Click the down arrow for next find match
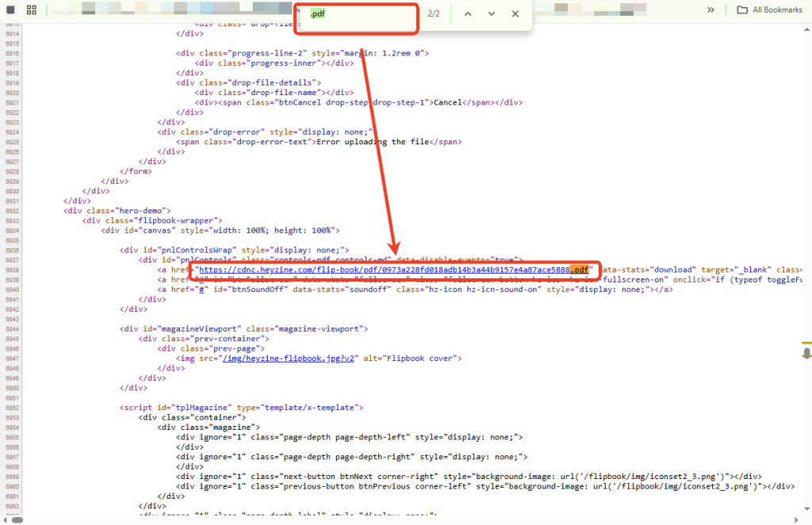This screenshot has height=525, width=812. 492,14
